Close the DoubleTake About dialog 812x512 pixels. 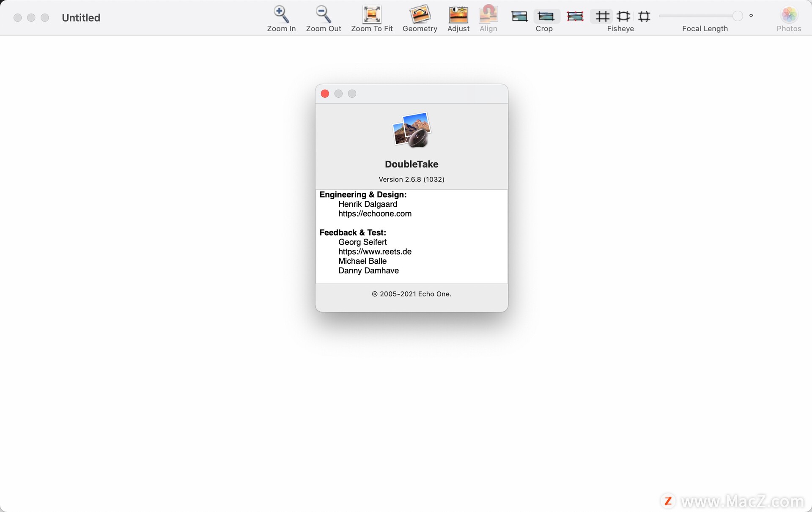[325, 93]
